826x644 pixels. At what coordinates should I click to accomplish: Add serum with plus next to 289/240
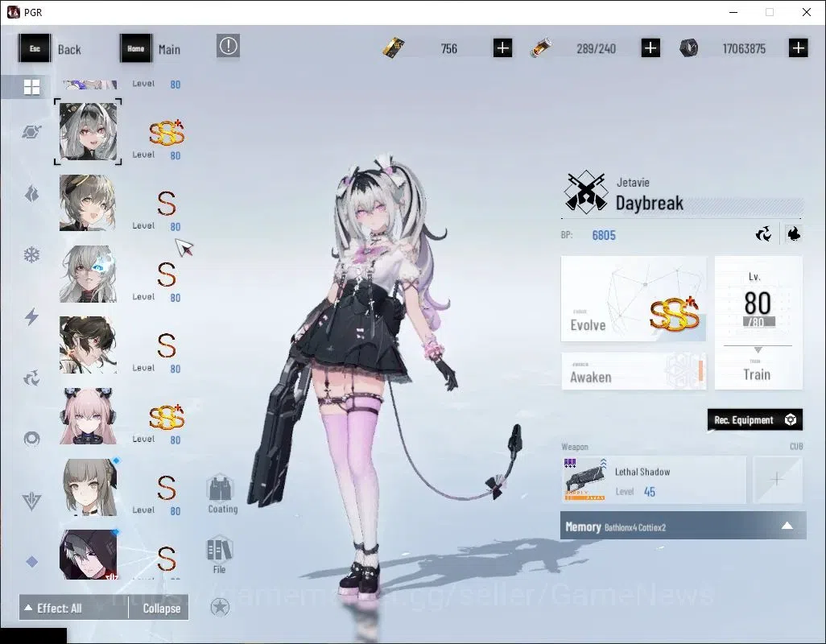click(x=650, y=48)
